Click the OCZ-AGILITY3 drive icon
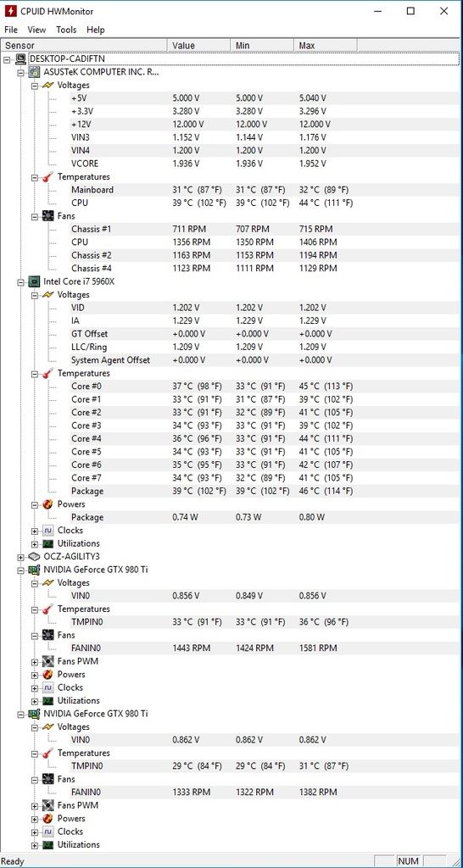 click(34, 556)
